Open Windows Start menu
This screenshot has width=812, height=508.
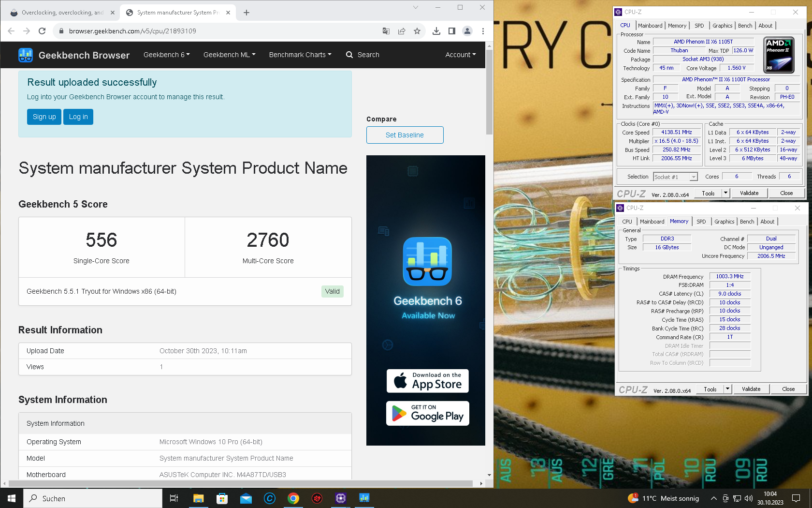(12, 498)
